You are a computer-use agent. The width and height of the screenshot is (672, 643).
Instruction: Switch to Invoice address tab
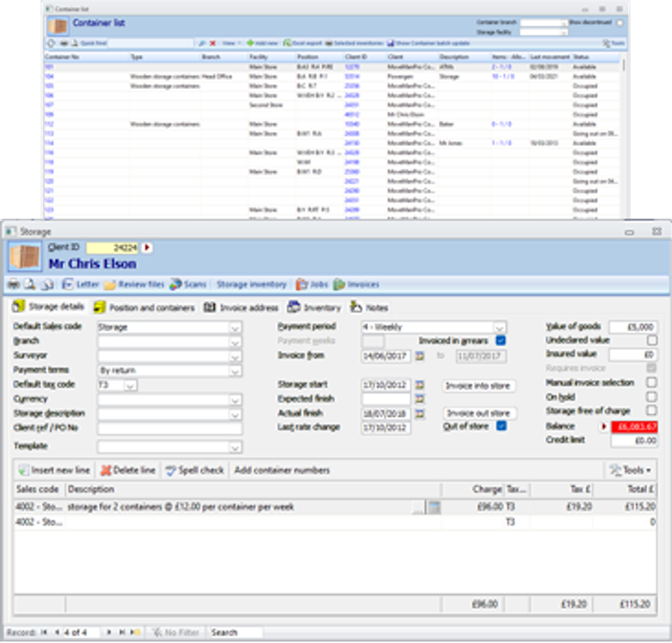point(241,307)
